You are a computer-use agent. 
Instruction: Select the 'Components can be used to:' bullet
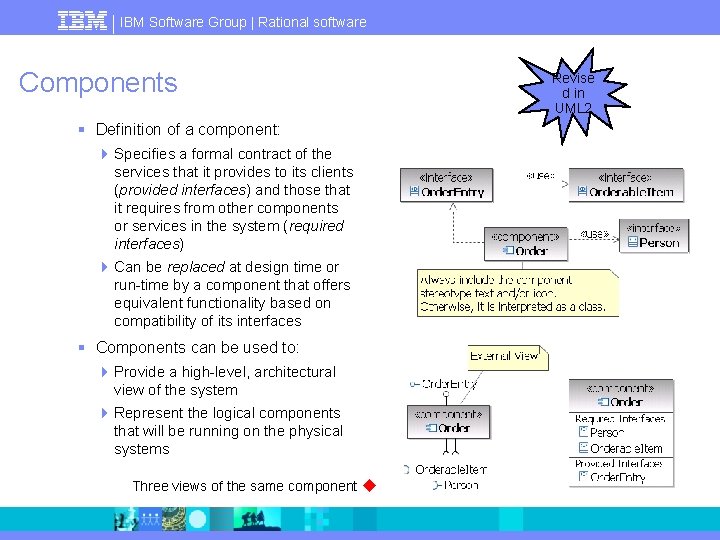pos(197,348)
